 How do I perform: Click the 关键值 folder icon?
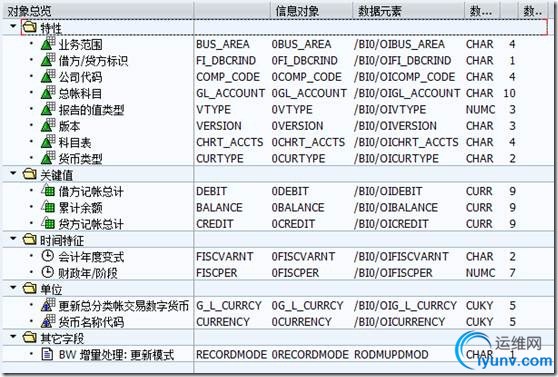pos(30,174)
